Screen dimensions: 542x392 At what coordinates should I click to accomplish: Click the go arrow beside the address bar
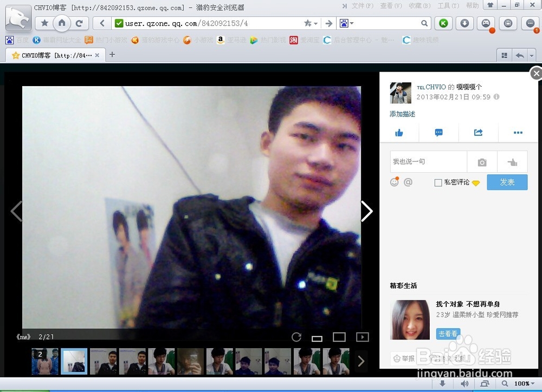coord(329,23)
